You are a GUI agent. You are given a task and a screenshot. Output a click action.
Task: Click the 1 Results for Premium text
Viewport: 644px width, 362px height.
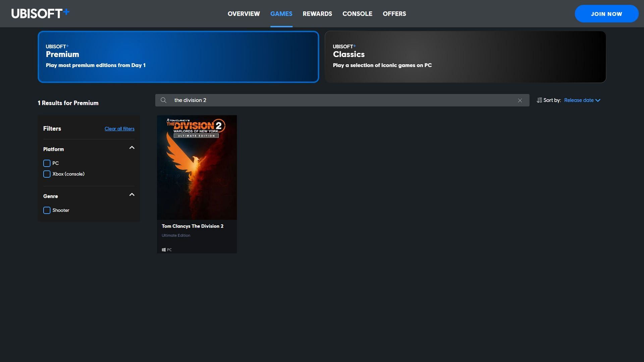click(x=68, y=103)
